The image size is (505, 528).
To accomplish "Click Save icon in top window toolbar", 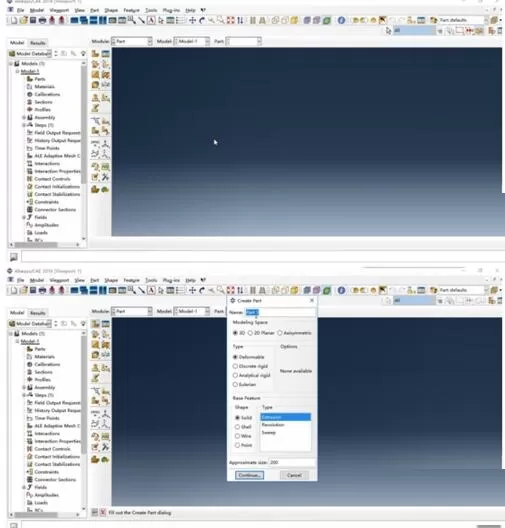I will coord(33,20).
